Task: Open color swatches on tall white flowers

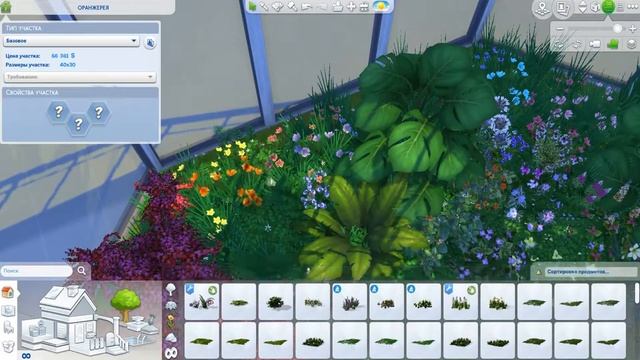Action: [471, 290]
